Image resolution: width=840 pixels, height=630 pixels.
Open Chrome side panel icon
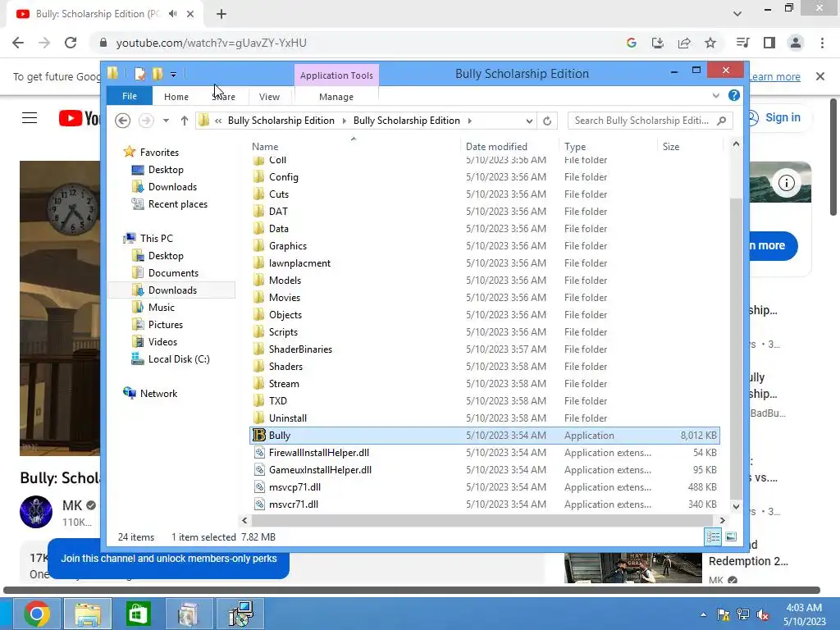[769, 43]
